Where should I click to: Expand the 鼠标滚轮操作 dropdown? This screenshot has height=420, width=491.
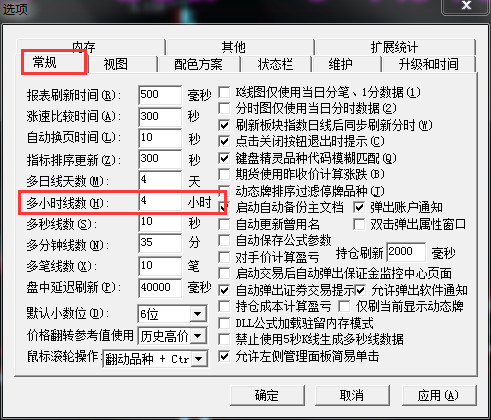(199, 359)
